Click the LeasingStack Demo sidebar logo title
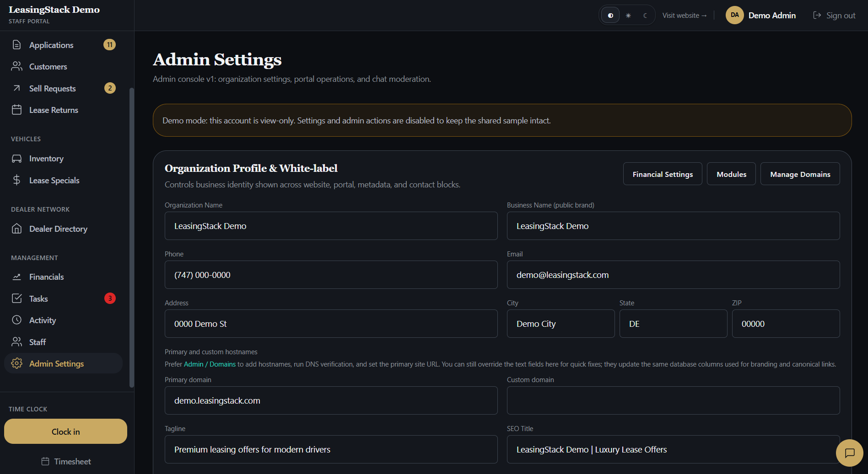Viewport: 868px width, 474px height. [54, 10]
